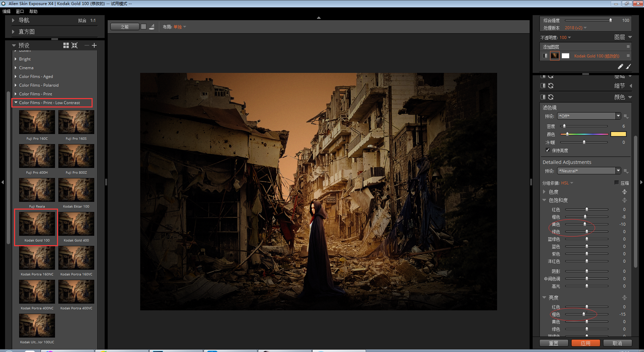Image resolution: width=644 pixels, height=352 pixels.
Task: Collapse Color Films - Print - Low Contrast
Action: (16, 102)
